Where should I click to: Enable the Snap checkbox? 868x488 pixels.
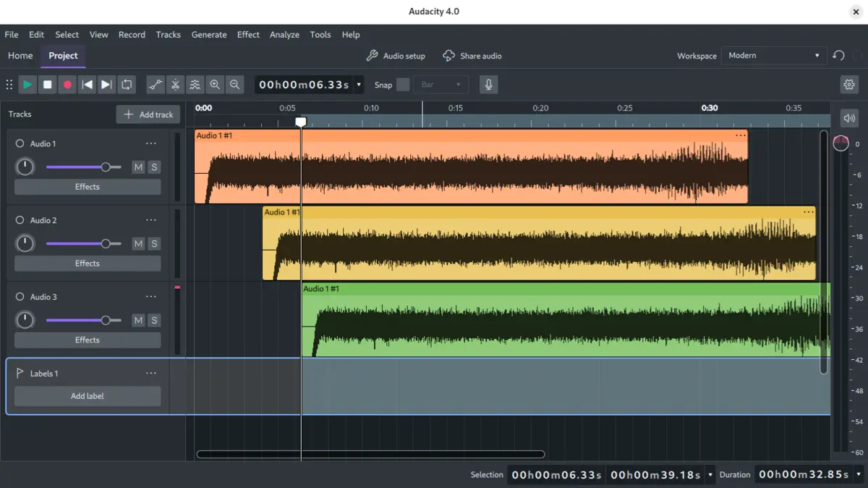pyautogui.click(x=403, y=85)
